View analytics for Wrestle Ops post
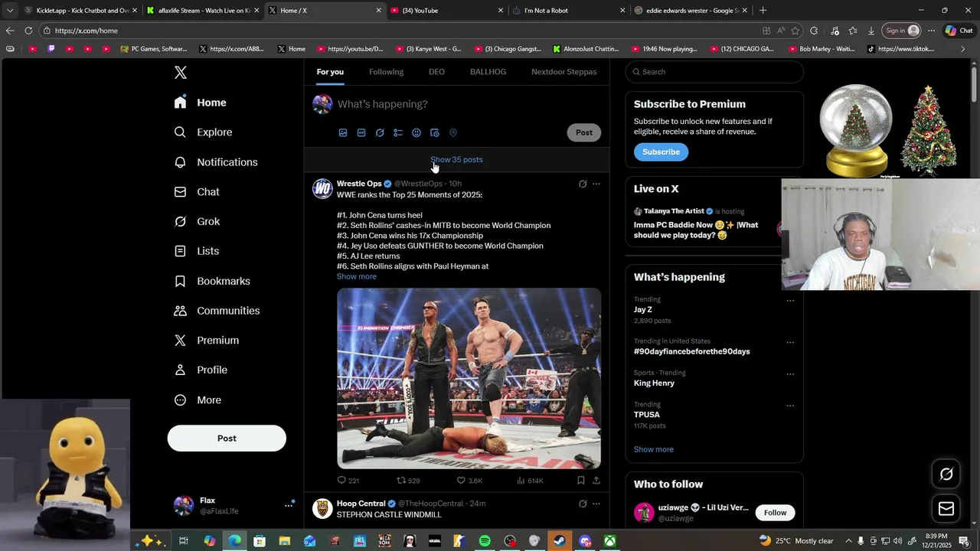The height and width of the screenshot is (551, 980). tap(530, 481)
